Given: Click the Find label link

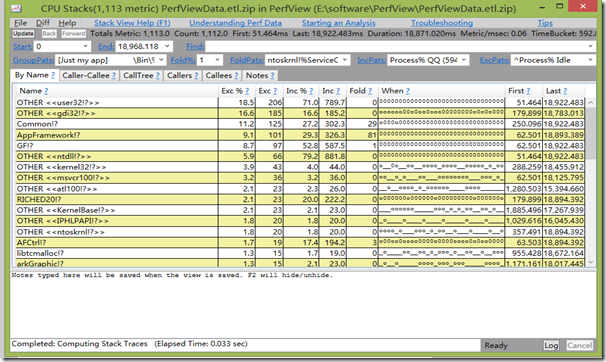Looking at the screenshot, I should click(x=195, y=46).
